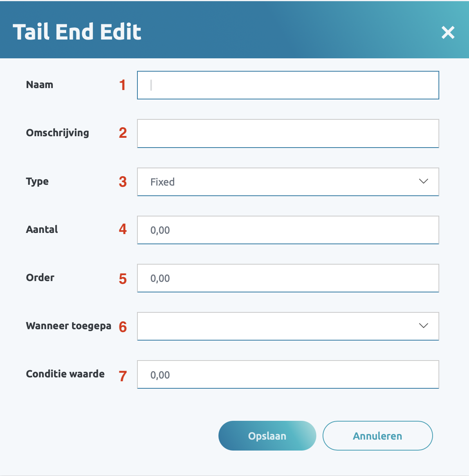The width and height of the screenshot is (469, 476).
Task: Click the Naam field label
Action: tap(40, 85)
